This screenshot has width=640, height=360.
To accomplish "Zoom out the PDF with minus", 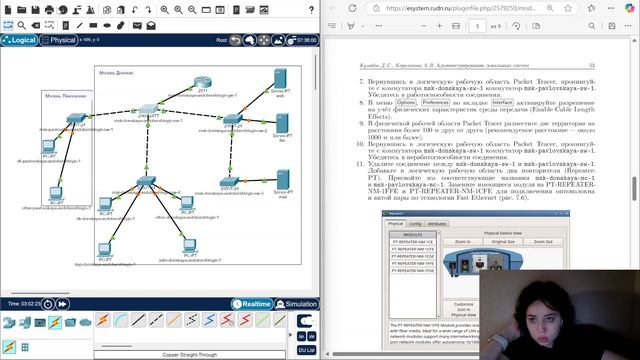I will point(424,26).
